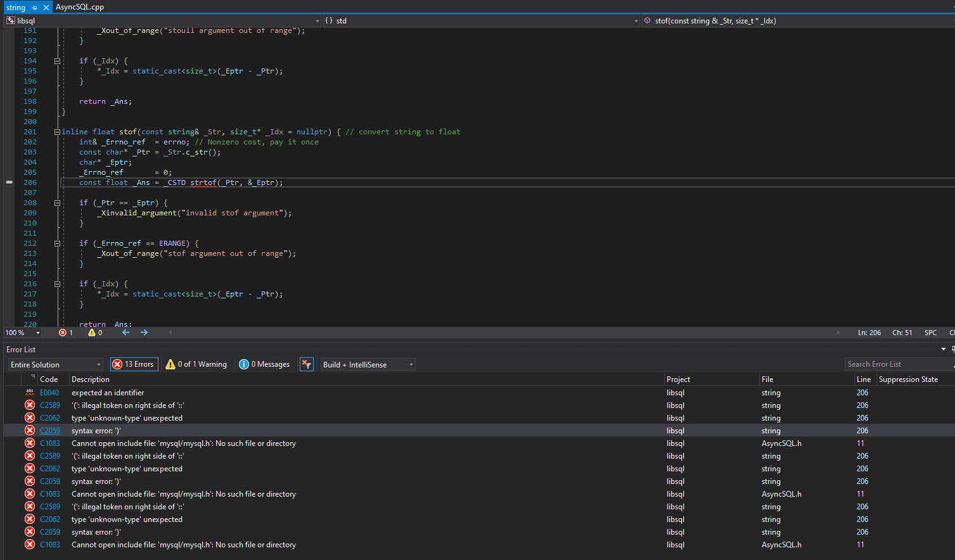
Task: Switch to the AsyncSQL.cpp tab
Action: pos(80,7)
